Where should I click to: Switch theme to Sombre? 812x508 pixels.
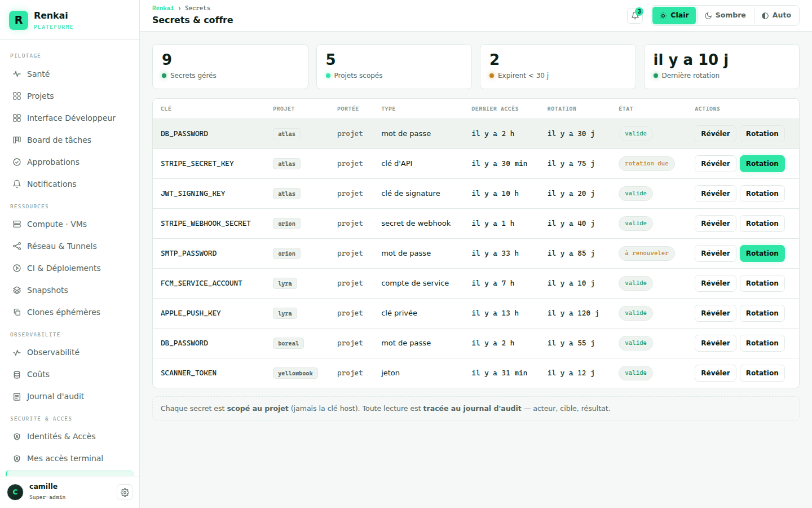point(725,15)
